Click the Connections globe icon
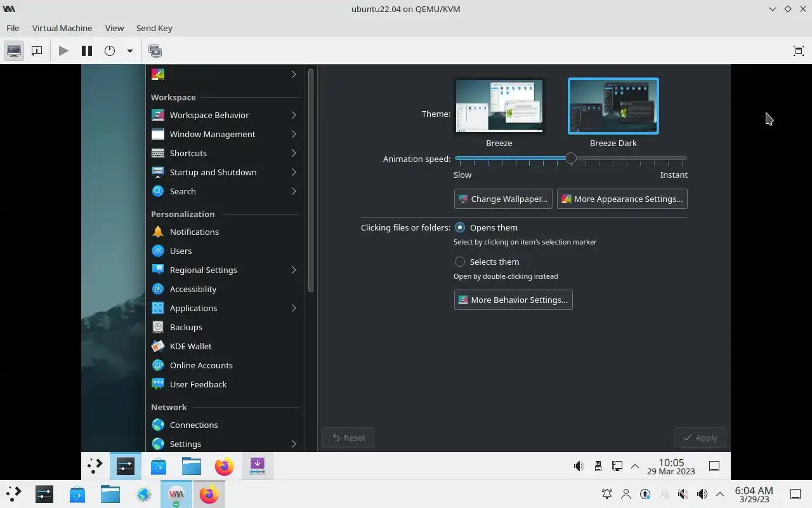The height and width of the screenshot is (508, 812). point(158,425)
